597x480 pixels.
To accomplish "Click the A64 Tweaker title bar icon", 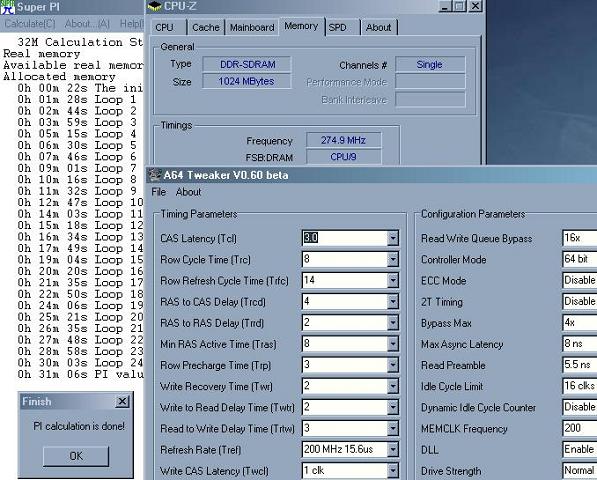I will click(155, 175).
